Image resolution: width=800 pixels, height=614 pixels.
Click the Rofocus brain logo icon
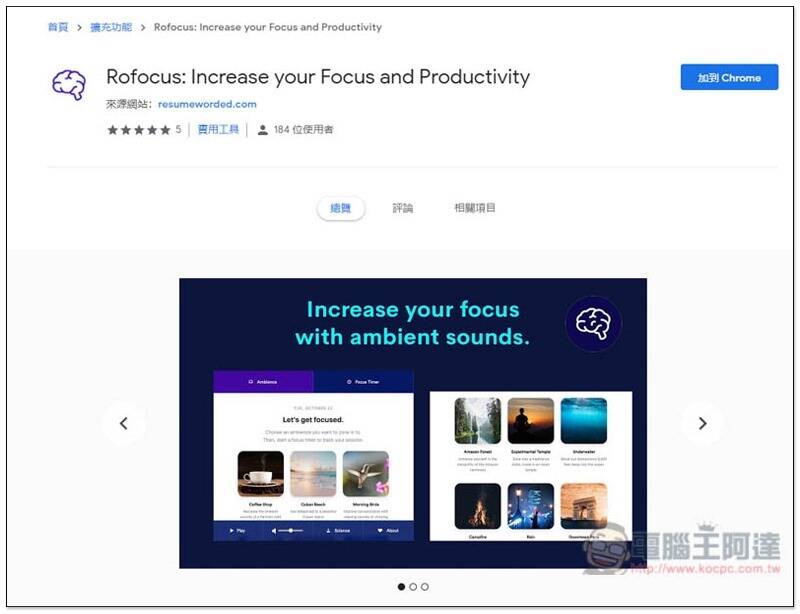coord(69,85)
